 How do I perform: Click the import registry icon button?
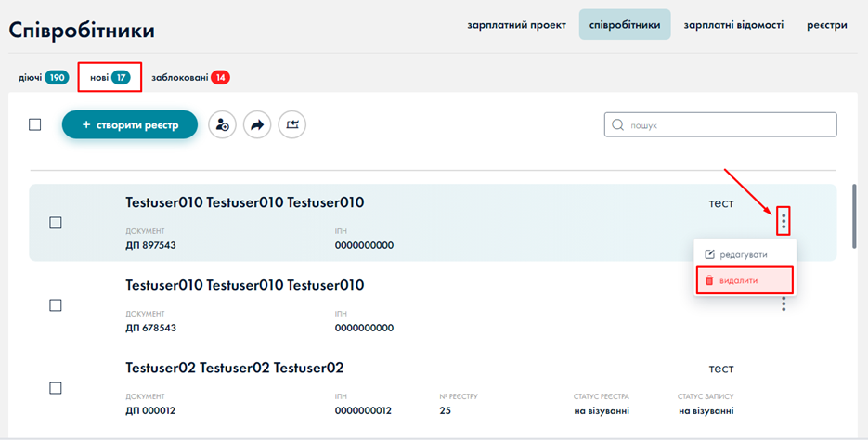click(291, 124)
